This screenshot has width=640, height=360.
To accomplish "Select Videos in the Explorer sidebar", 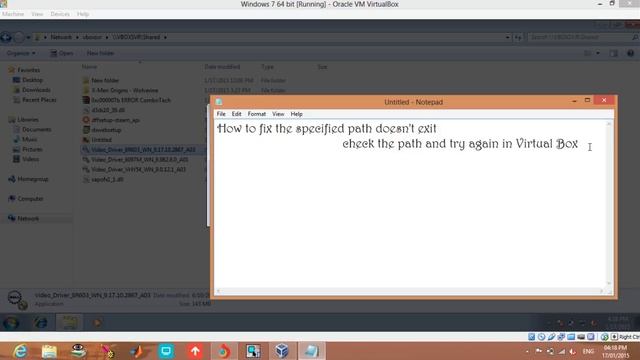I will 31,159.
